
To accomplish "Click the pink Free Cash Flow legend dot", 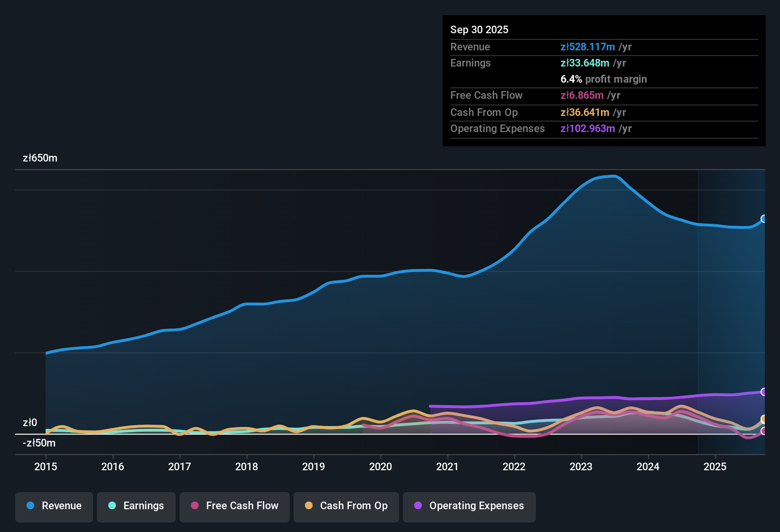I will 195,506.
